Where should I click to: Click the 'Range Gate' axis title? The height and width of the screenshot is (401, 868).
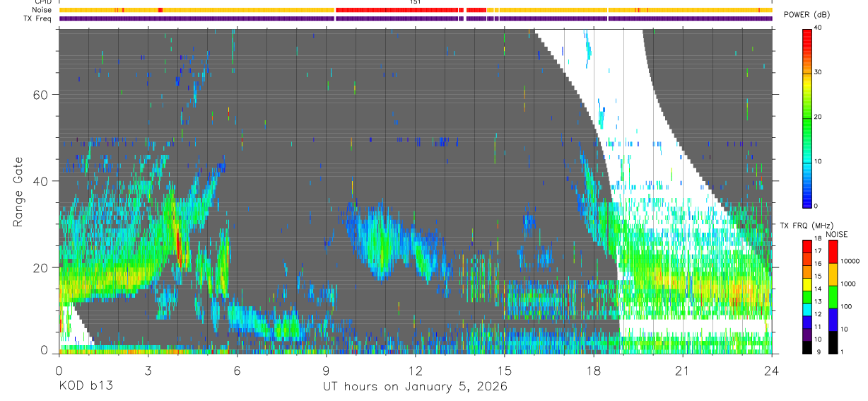18,191
